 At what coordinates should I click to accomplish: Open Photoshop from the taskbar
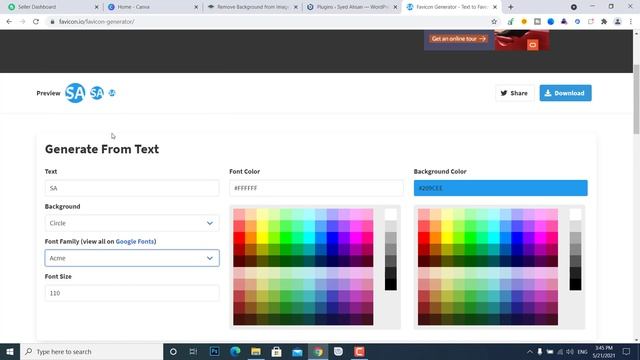214,351
